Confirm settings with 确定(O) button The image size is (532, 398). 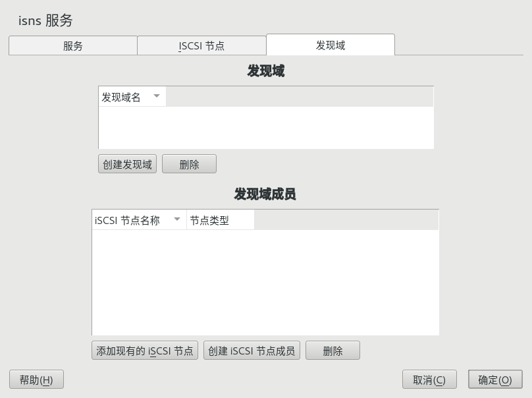(x=495, y=380)
